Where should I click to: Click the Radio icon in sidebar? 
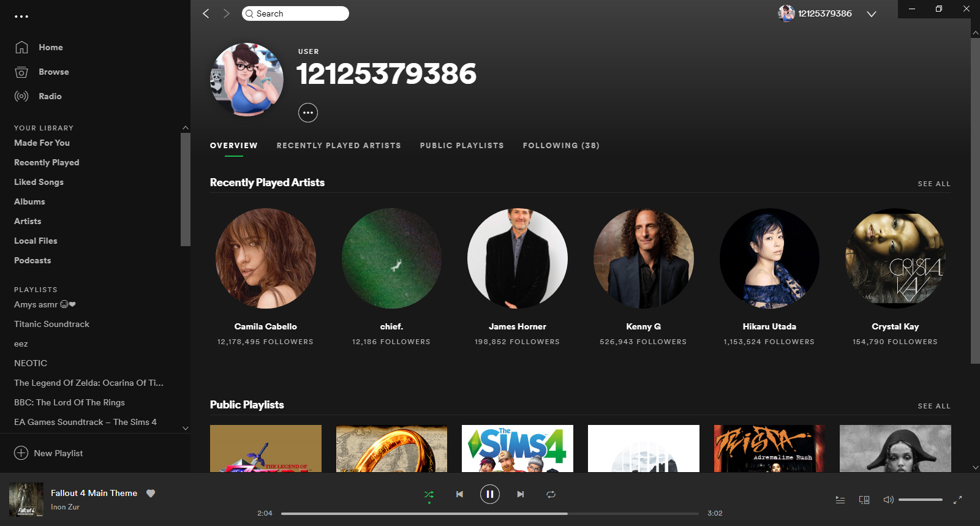point(21,96)
